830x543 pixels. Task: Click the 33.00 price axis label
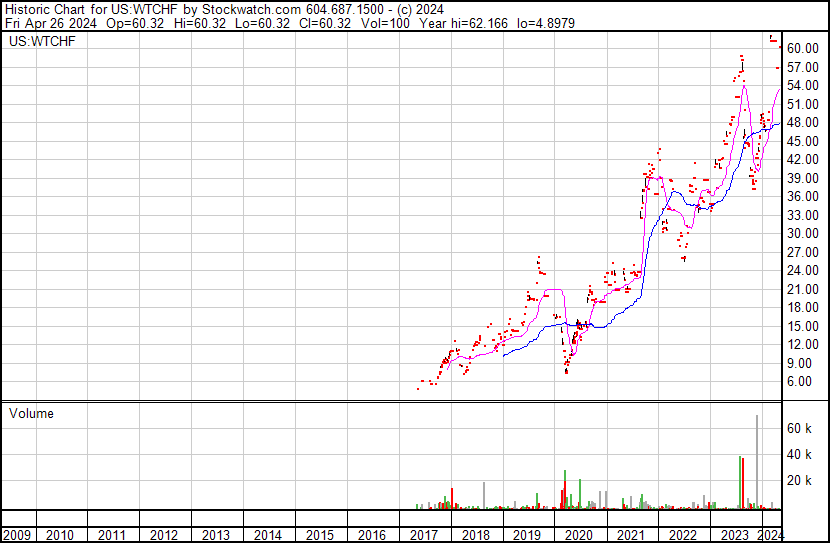tap(803, 215)
